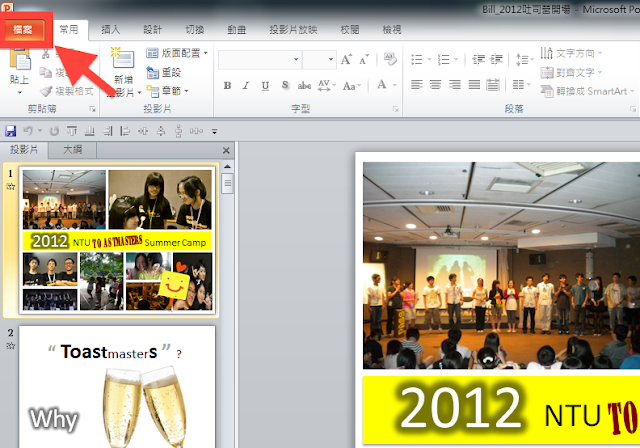Open the 檢視 view tab
The height and width of the screenshot is (448, 640).
391,30
